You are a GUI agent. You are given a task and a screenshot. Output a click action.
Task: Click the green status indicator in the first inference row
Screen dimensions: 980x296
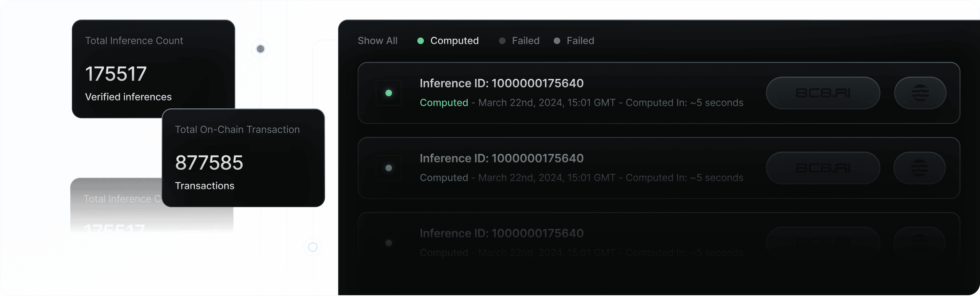pyautogui.click(x=388, y=93)
